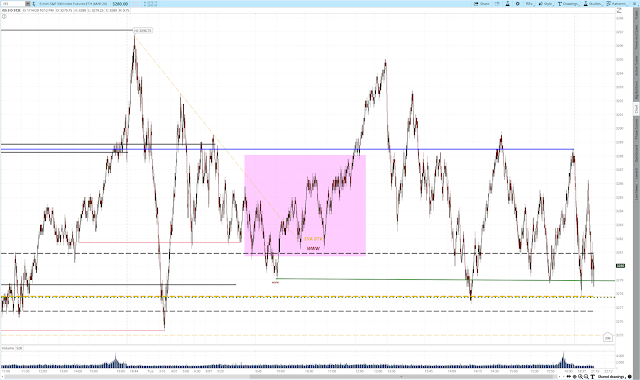Click the info circle icon under header
The width and height of the screenshot is (640, 380).
4,16
